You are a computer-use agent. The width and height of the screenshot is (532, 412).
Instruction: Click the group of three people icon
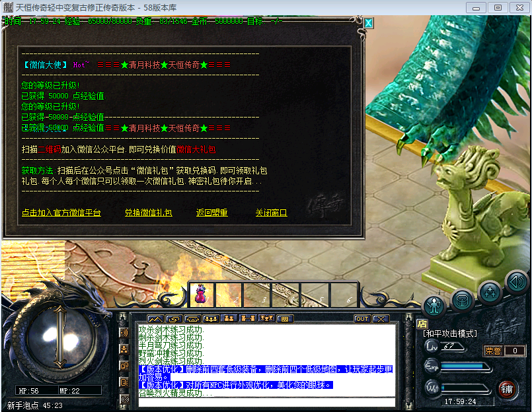(x=211, y=319)
